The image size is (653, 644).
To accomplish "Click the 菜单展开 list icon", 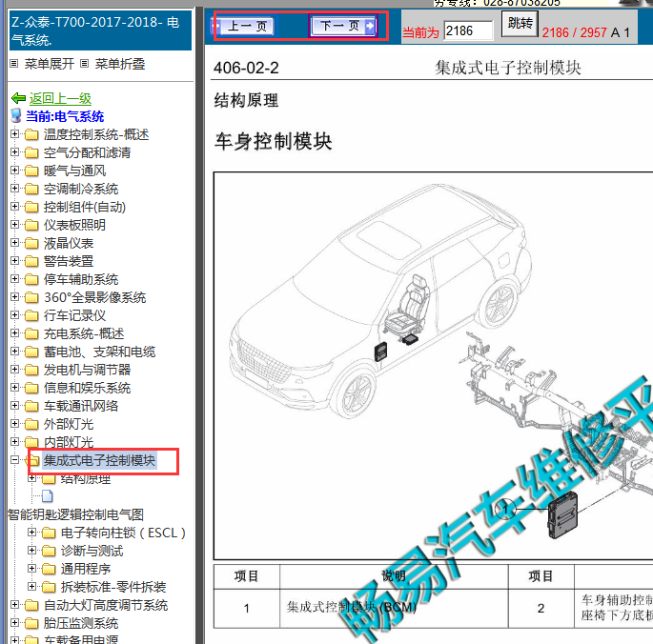I will click(14, 64).
